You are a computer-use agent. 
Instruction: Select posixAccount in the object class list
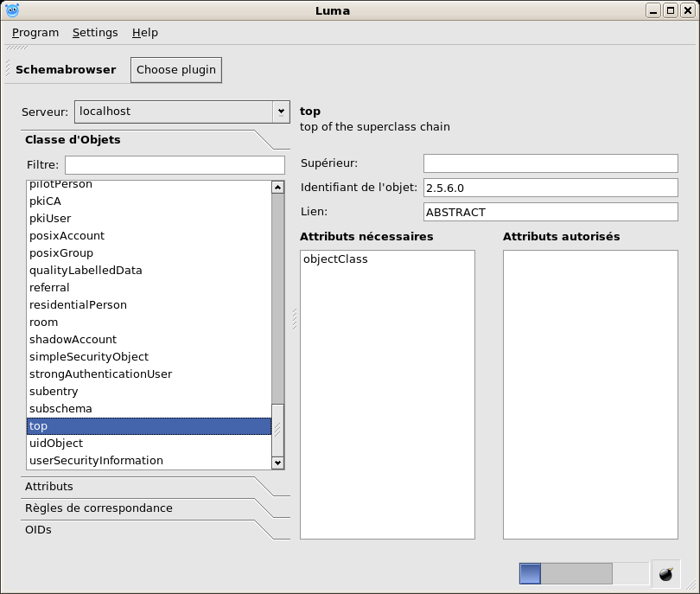(67, 236)
